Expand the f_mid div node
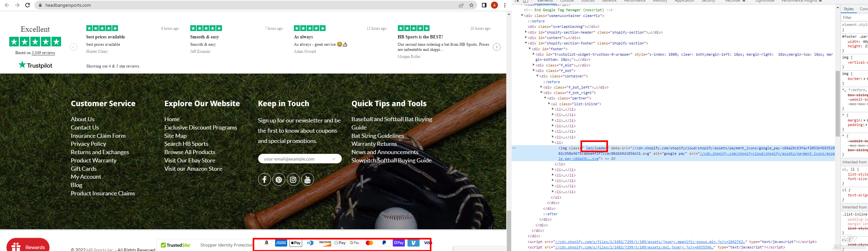This screenshot has height=251, width=868. point(533,65)
